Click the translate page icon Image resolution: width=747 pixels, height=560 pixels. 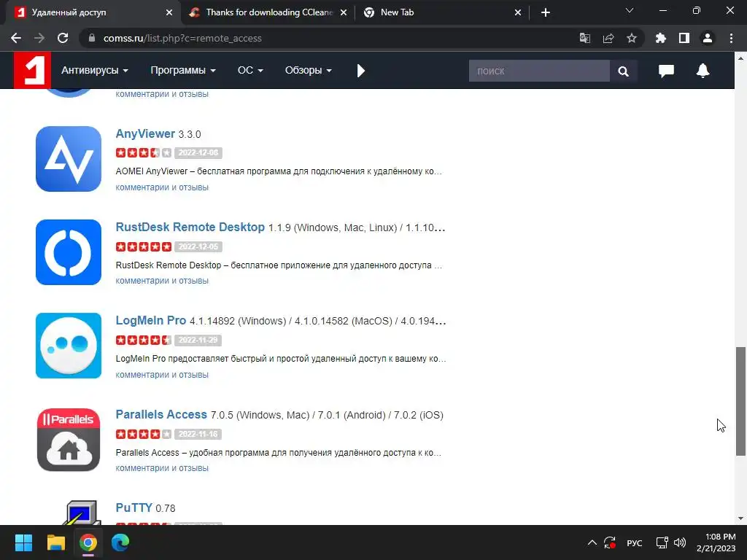585,38
